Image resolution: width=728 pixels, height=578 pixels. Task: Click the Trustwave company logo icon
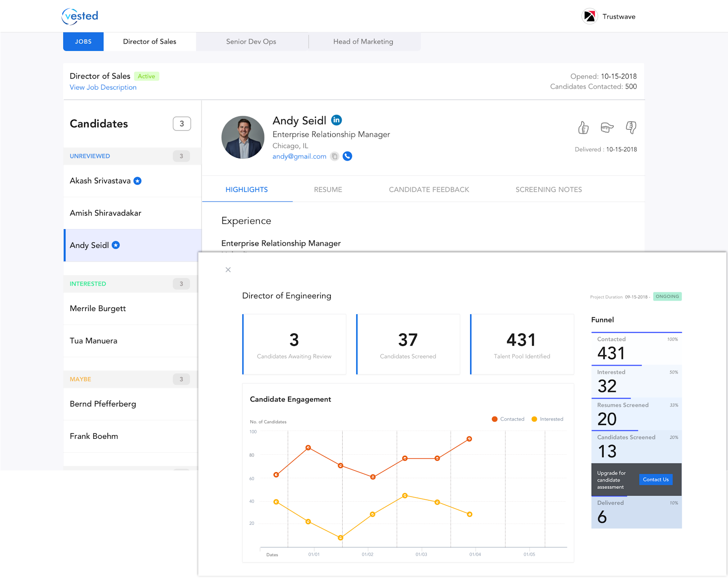tap(590, 16)
